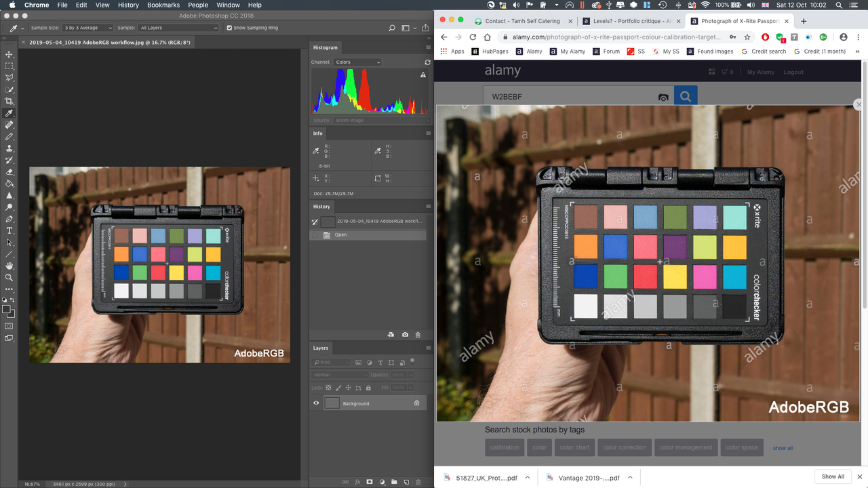Hide the Background layer visibility eye
Viewport: 868px width, 488px height.
[x=316, y=403]
